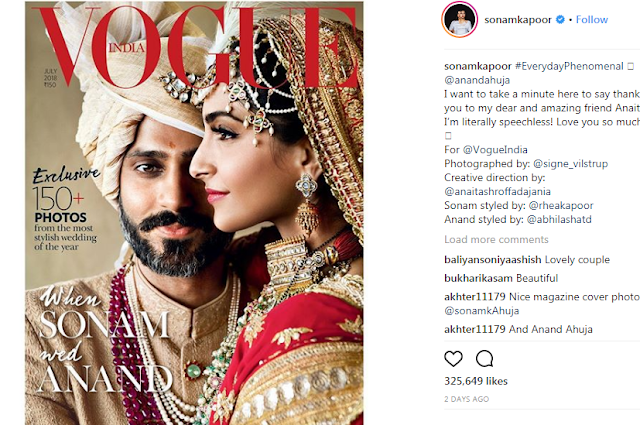The image size is (640, 425).
Task: View the list of 325,649 likes
Action: tap(476, 381)
